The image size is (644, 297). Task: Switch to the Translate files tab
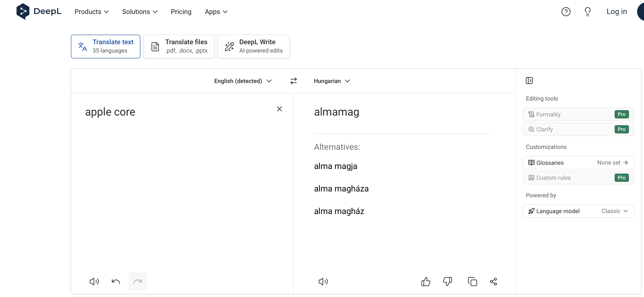pyautogui.click(x=179, y=47)
